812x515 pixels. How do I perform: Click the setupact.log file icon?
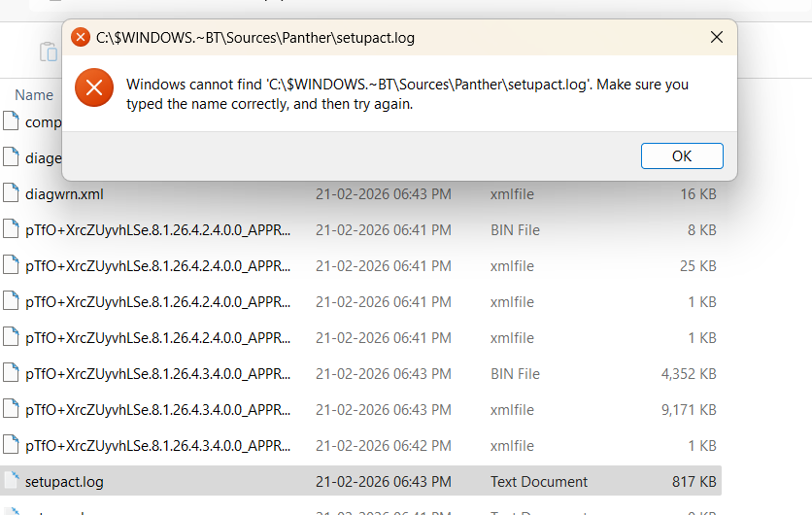pos(11,480)
